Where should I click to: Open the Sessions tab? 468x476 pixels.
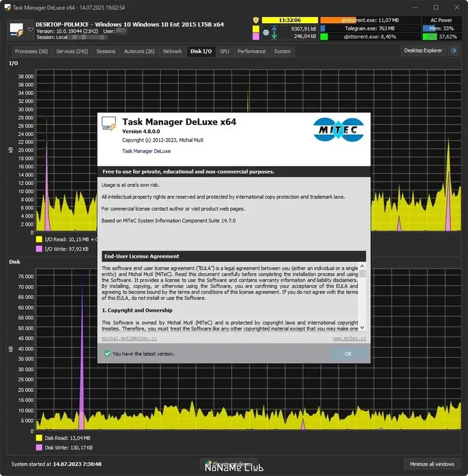pyautogui.click(x=106, y=51)
